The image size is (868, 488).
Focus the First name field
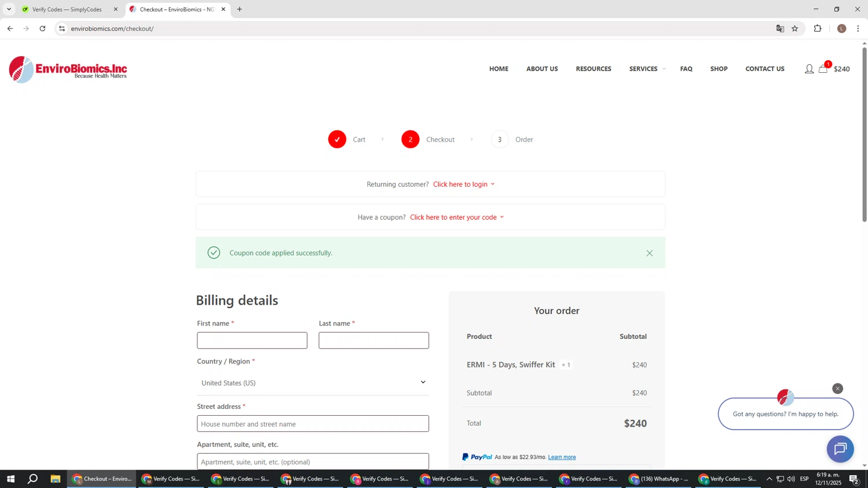click(252, 341)
